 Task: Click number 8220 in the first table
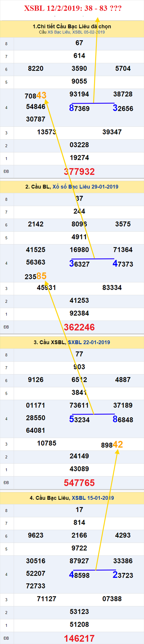pyautogui.click(x=36, y=69)
